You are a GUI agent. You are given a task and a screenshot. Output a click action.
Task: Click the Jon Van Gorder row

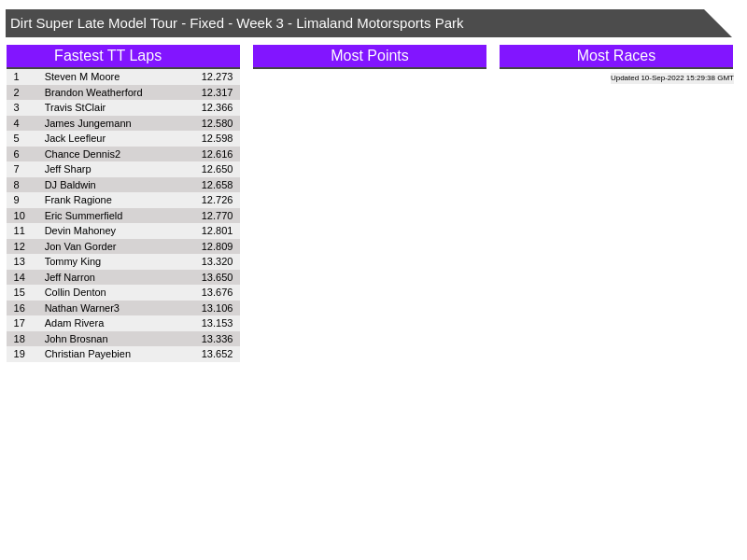pyautogui.click(x=80, y=246)
